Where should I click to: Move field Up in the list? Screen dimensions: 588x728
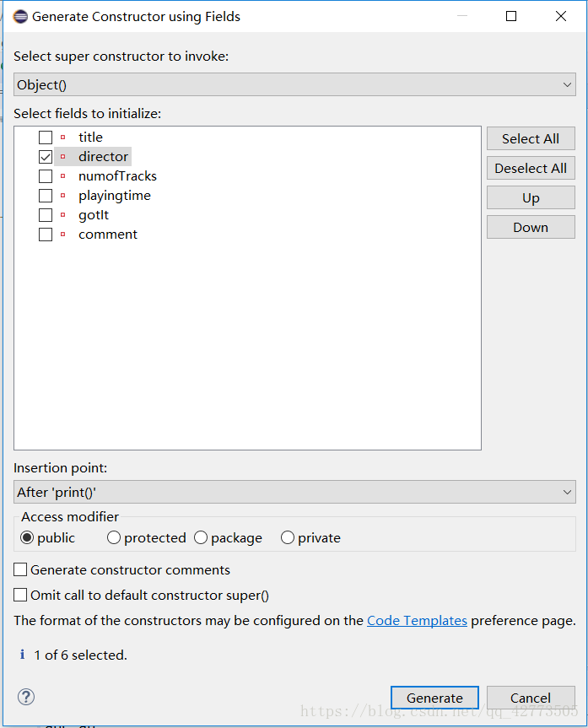(x=531, y=197)
